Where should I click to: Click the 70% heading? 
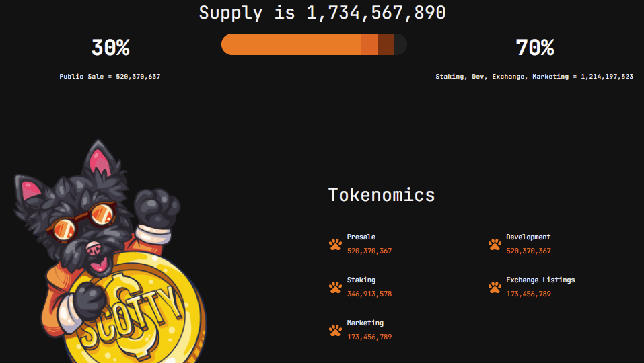click(535, 48)
